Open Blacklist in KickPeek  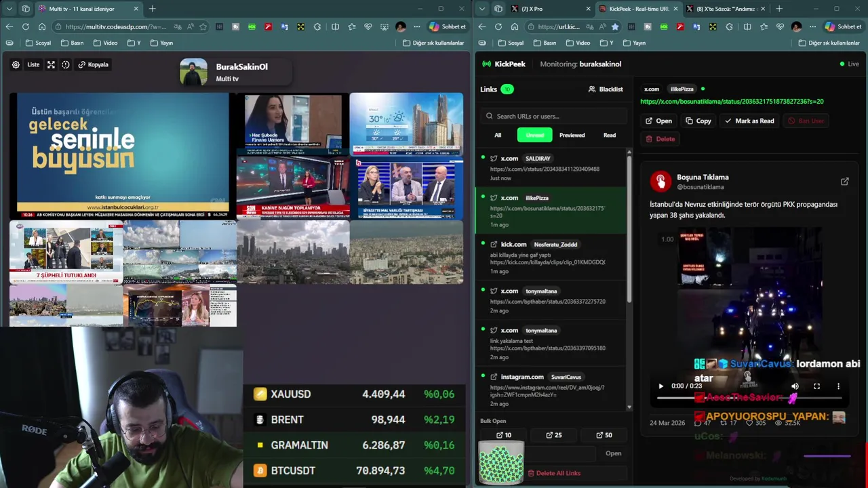[606, 89]
